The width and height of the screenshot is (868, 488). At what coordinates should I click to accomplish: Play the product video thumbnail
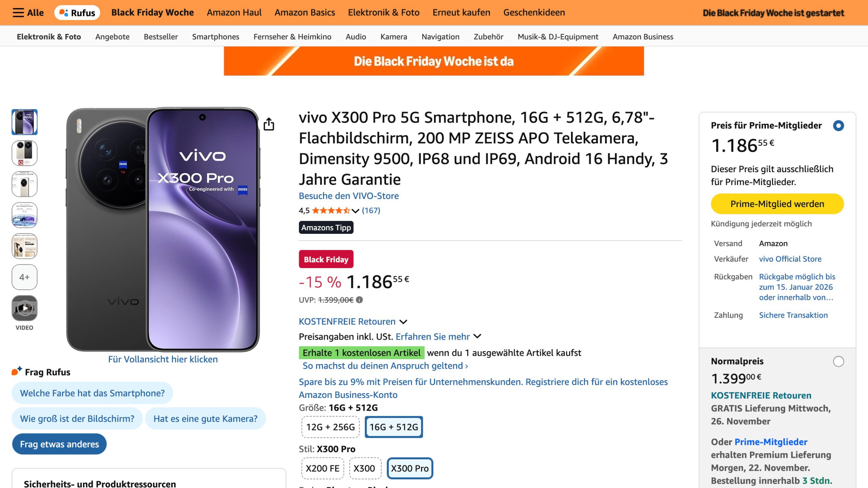pos(24,308)
